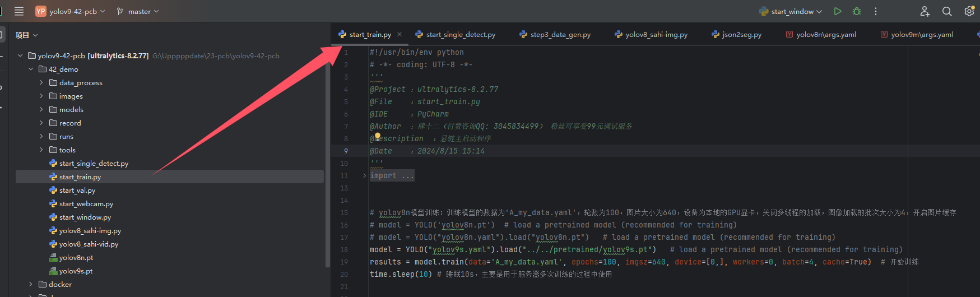Click the YAML icon on yolov8n\args.yaml tab
The image size is (980, 297).
[789, 34]
